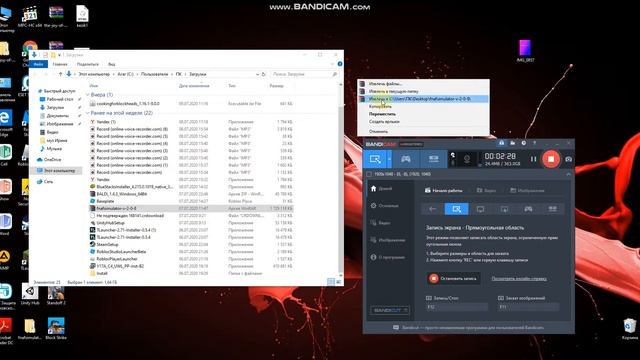Select Bandicam game recording mode gamepad icon

click(x=405, y=159)
